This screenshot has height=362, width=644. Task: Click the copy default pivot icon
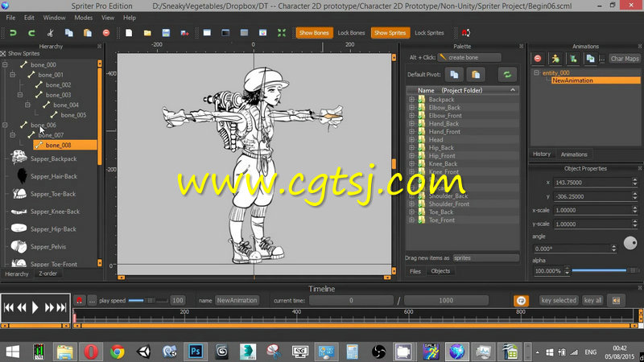pos(454,75)
